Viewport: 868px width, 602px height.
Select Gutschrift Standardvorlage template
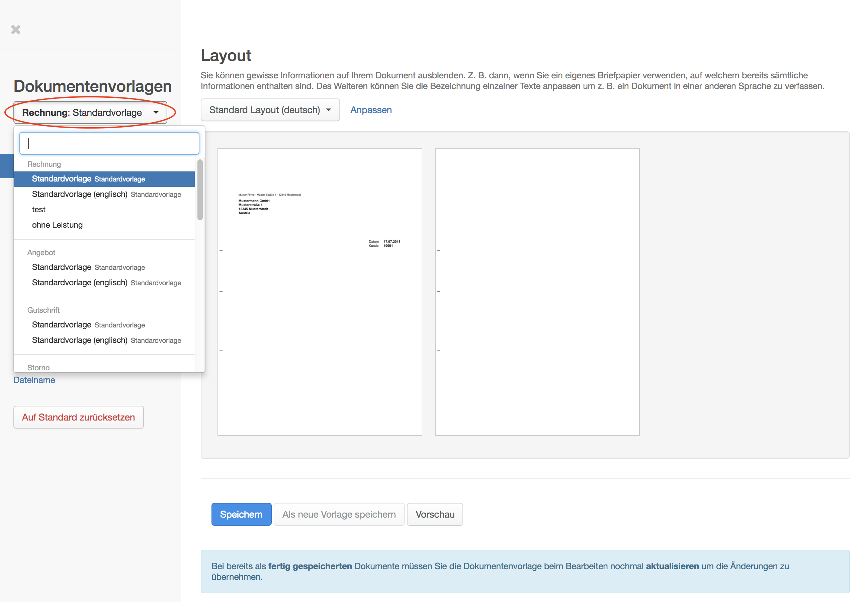(x=88, y=325)
